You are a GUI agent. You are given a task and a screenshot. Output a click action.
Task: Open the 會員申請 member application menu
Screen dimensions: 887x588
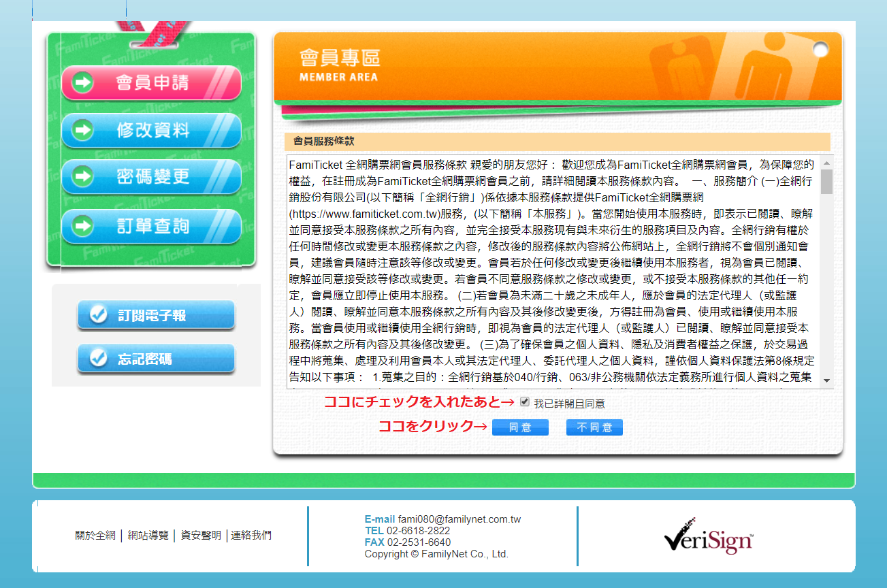(151, 83)
